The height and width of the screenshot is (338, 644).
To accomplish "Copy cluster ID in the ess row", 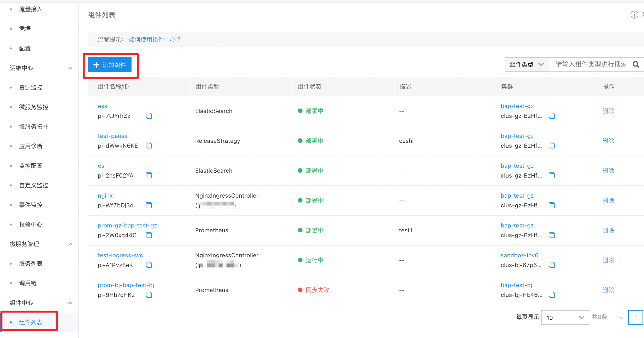I will pyautogui.click(x=552, y=116).
